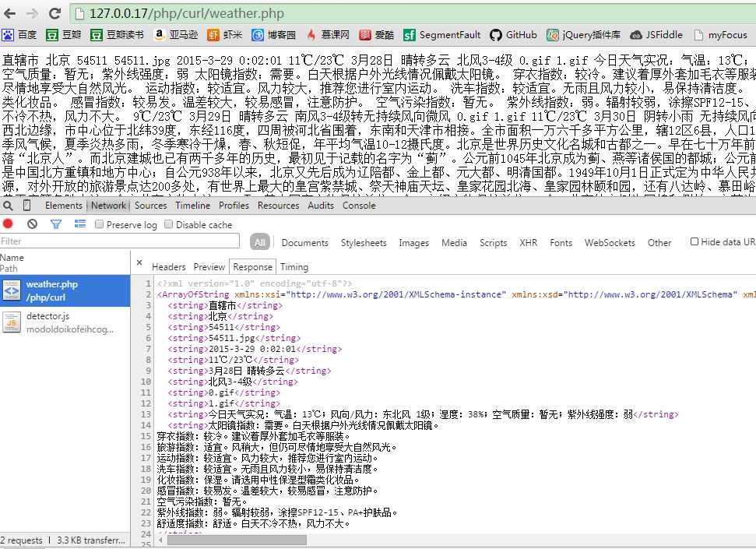
Task: Activate the DevTools inspect element magnifier
Action: pos(8,206)
